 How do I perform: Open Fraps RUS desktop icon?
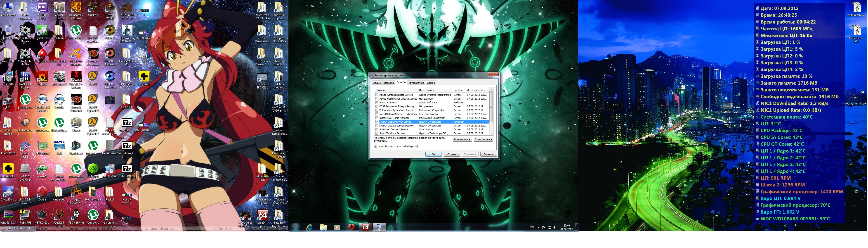25,217
